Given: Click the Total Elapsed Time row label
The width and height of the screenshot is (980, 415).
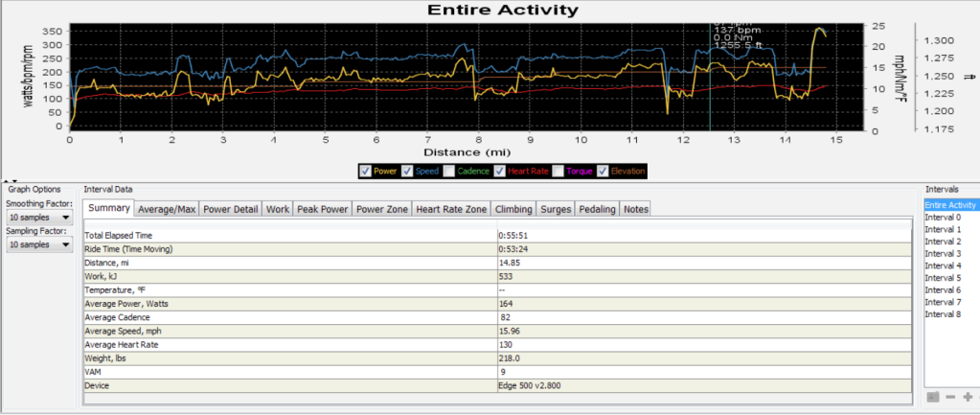Looking at the screenshot, I should point(119,236).
